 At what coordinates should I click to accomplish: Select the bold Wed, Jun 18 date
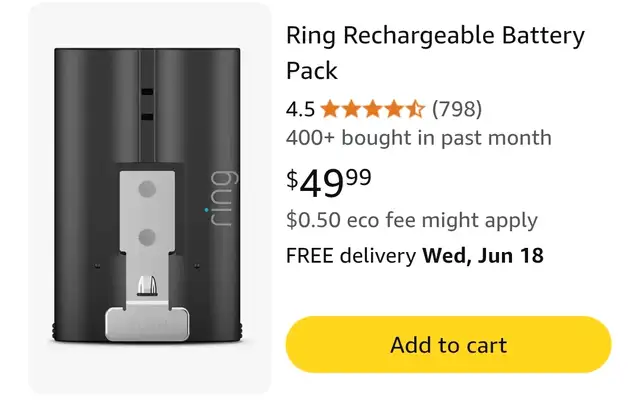(x=483, y=256)
